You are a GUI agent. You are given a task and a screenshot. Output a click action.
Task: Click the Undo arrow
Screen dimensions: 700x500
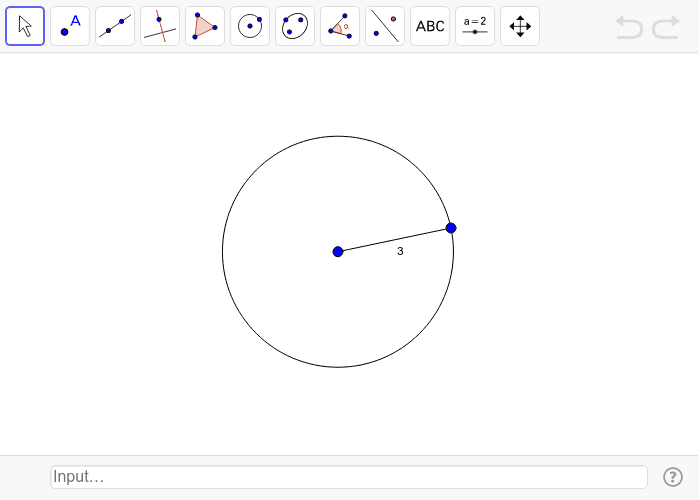629,27
